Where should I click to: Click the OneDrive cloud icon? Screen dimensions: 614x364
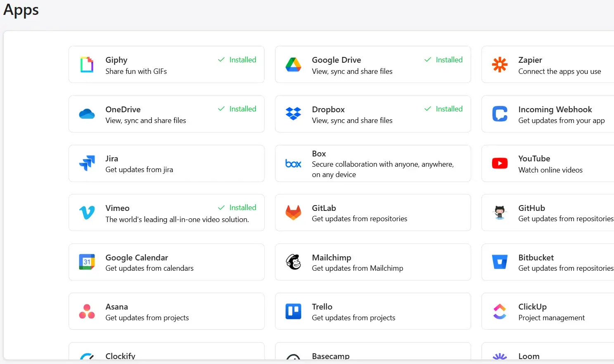(x=87, y=114)
